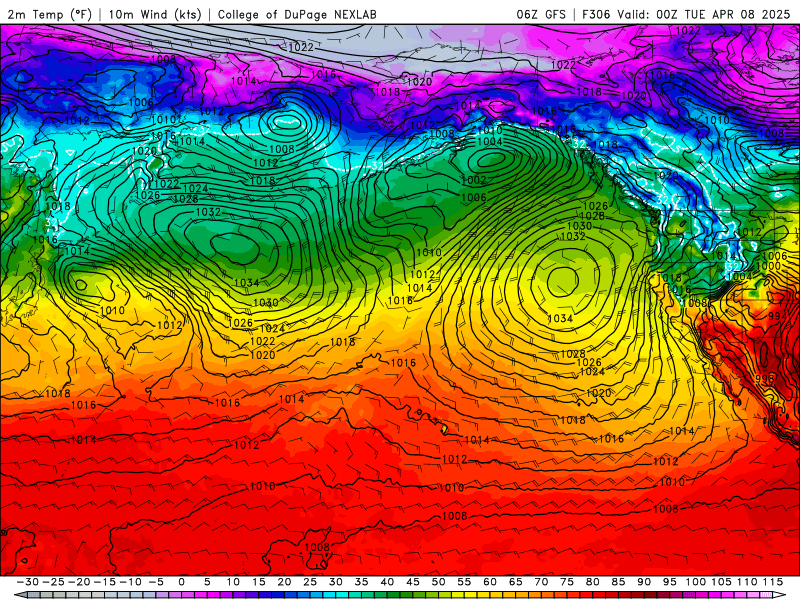
Task: Click the -20 tick label on the color scale
Action: [x=79, y=582]
